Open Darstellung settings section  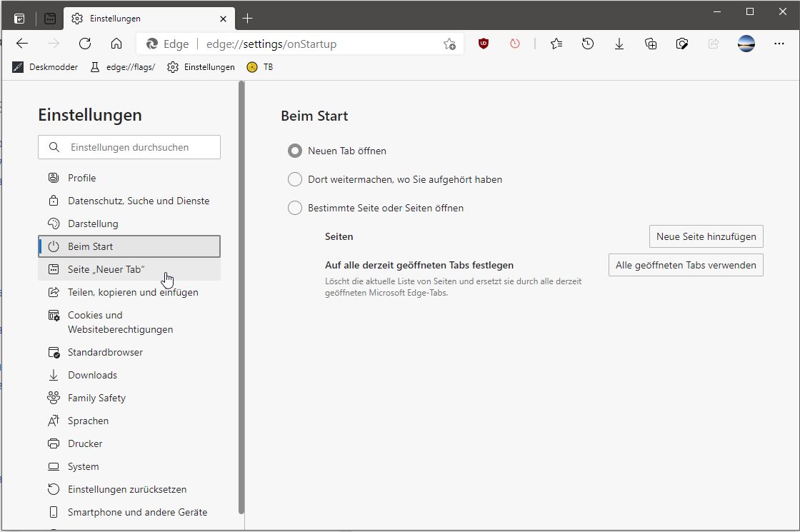click(x=129, y=224)
